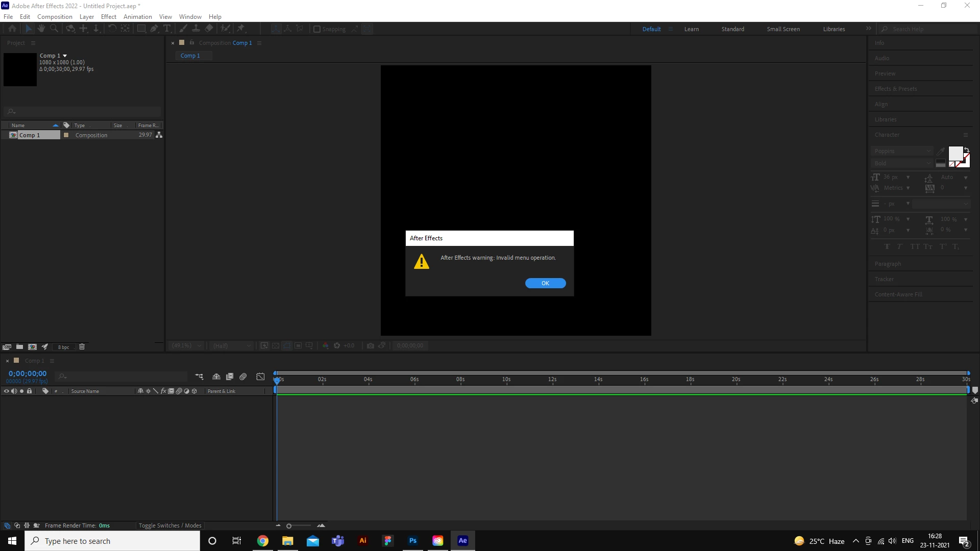Switch to the Learn workspace
980x551 pixels.
tap(691, 29)
